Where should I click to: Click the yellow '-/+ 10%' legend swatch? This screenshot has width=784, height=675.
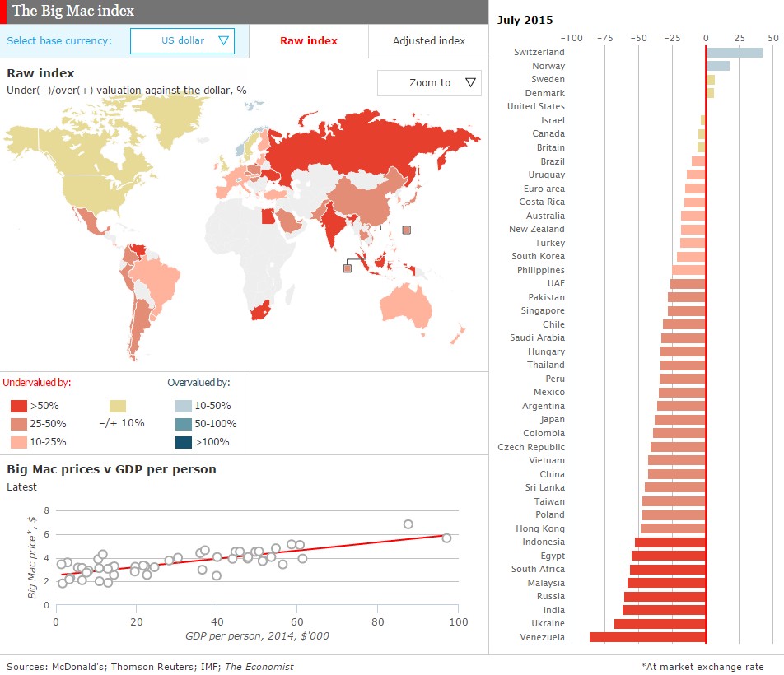118,406
